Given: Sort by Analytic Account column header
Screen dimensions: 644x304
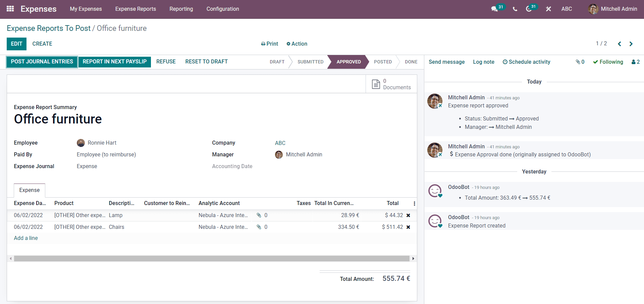Looking at the screenshot, I should (x=219, y=203).
